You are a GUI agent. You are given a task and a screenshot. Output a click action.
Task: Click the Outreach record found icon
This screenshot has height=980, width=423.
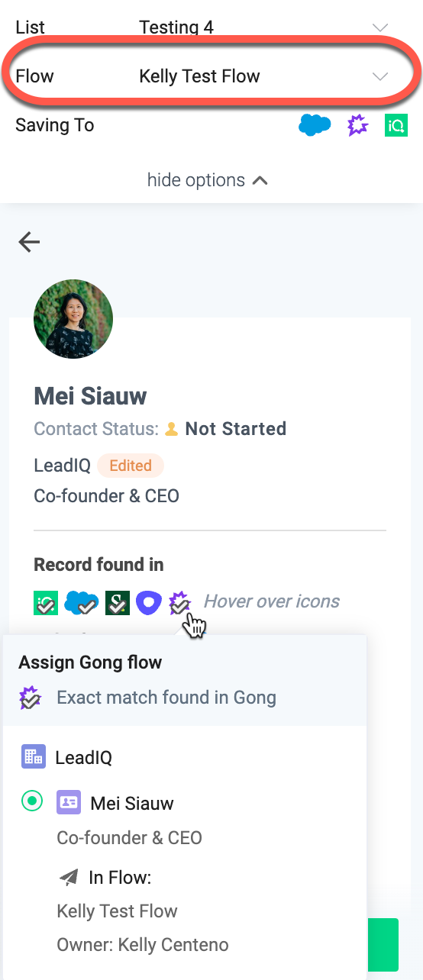[148, 602]
